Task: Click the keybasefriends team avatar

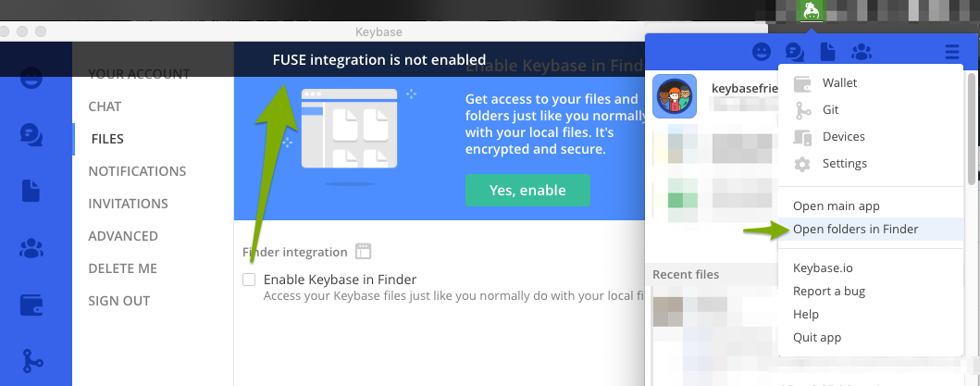Action: click(x=675, y=96)
